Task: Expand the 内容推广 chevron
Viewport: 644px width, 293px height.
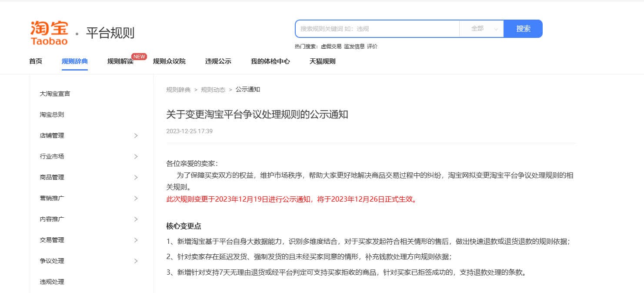Action: pyautogui.click(x=136, y=219)
